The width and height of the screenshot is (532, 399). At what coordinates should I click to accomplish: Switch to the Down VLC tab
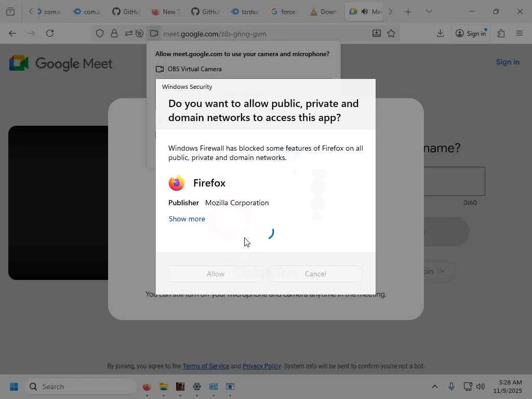coord(323,11)
